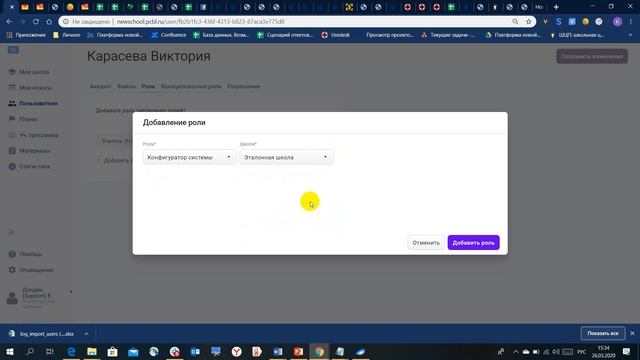Open Windows search from the taskbar
The width and height of the screenshot is (640, 360).
[x=30, y=351]
